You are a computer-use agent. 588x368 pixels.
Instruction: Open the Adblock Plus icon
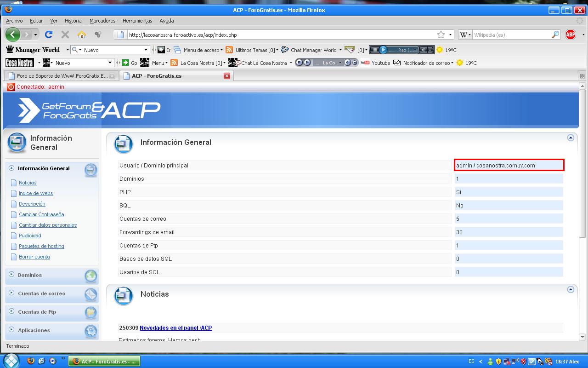pos(571,34)
